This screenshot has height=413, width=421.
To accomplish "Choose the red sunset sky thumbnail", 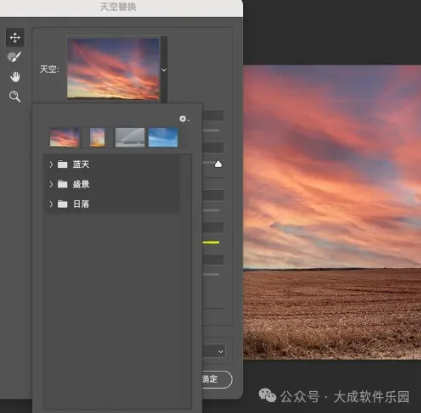I will pos(65,137).
